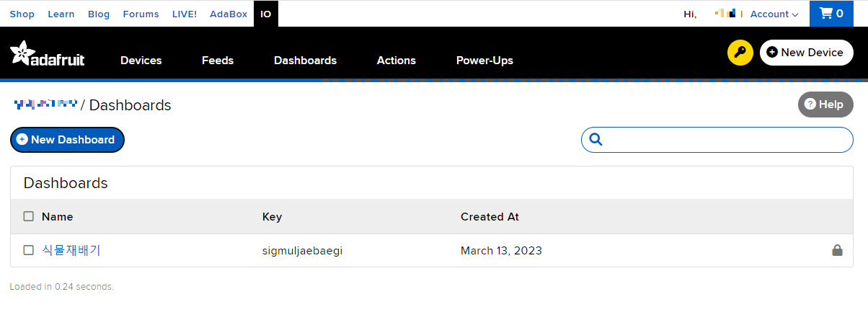This screenshot has height=320, width=868.
Task: Open the Actions menu
Action: [397, 61]
